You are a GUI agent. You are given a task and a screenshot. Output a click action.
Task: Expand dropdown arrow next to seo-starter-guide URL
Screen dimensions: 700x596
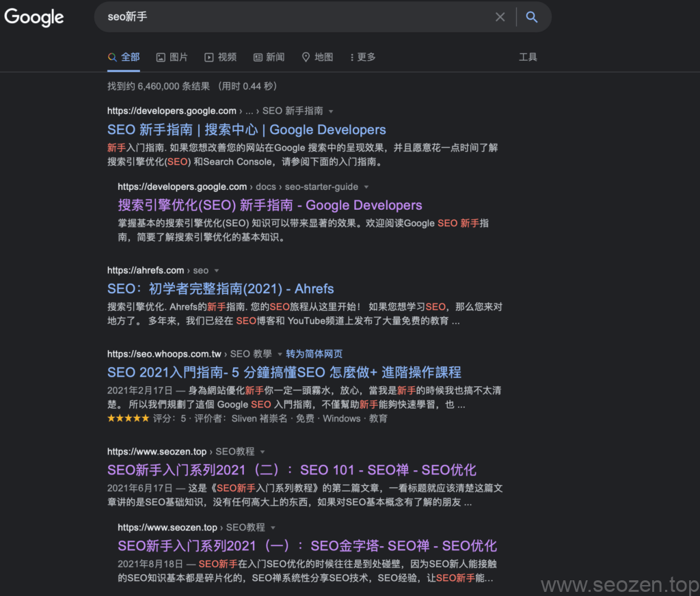[x=366, y=187]
